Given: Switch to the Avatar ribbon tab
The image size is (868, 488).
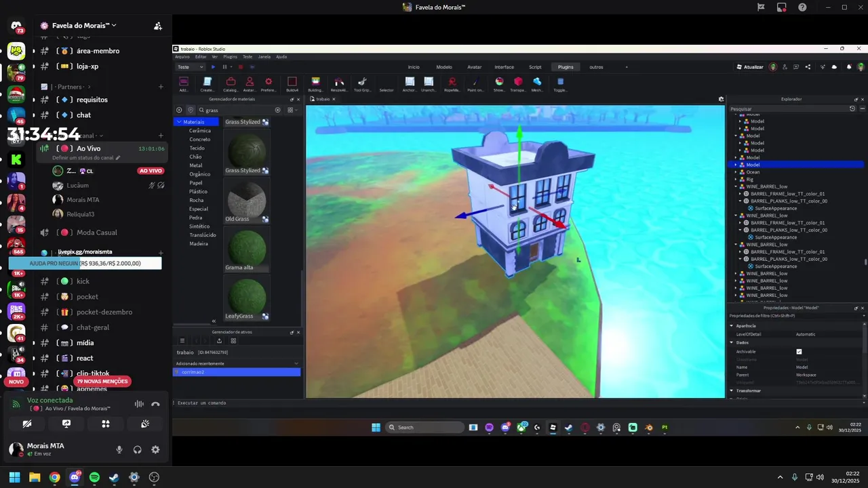Looking at the screenshot, I should (x=475, y=67).
